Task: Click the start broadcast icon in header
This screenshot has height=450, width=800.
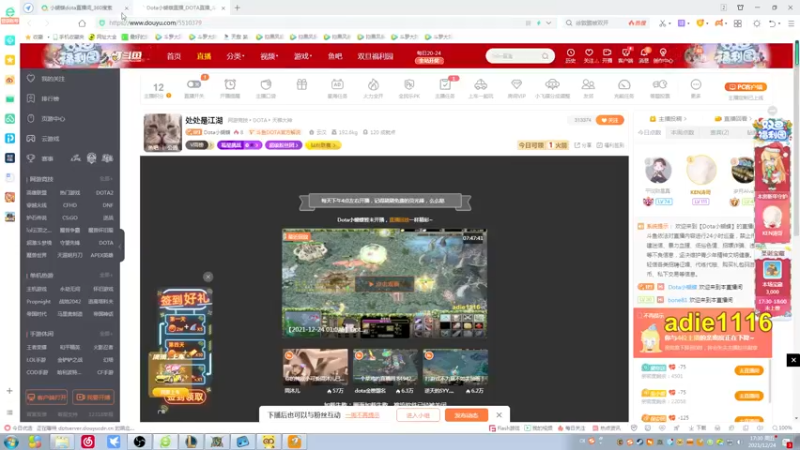Action: (x=607, y=53)
